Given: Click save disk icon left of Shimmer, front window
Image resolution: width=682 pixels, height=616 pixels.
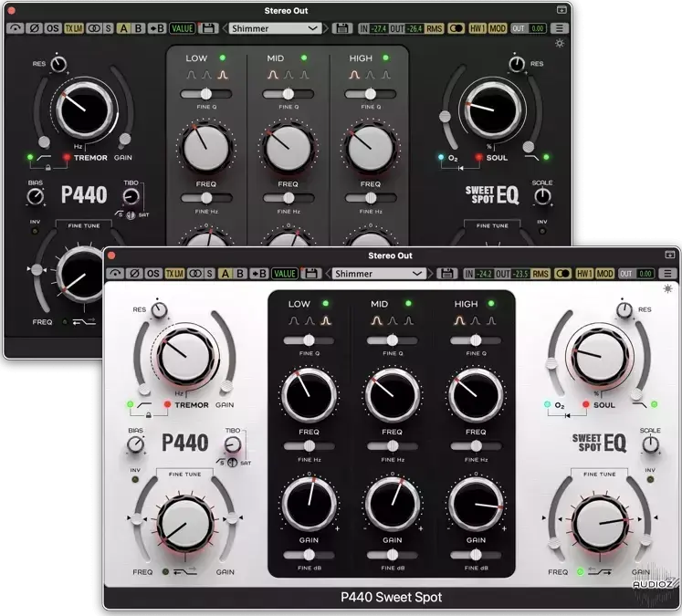Looking at the screenshot, I should tap(310, 274).
